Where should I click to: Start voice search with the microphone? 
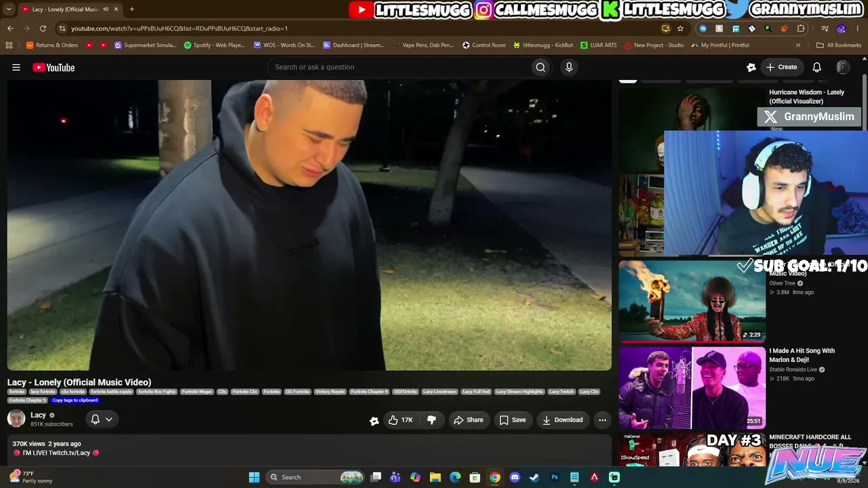tap(569, 67)
